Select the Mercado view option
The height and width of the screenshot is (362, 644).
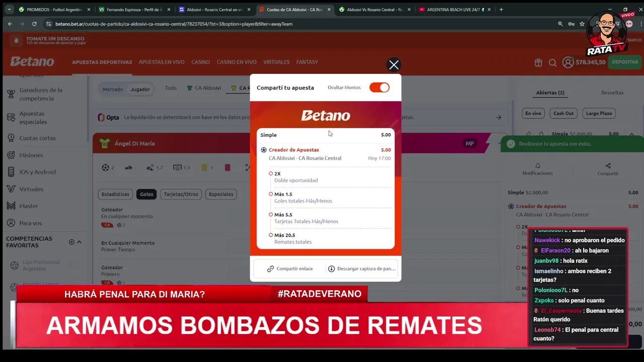[x=113, y=89]
